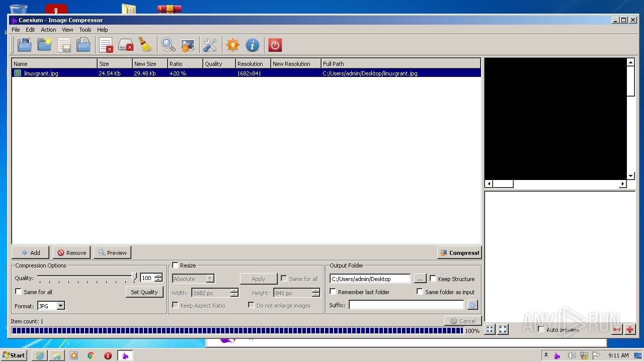
Task: Enable the Auto preview checkbox
Action: [541, 329]
